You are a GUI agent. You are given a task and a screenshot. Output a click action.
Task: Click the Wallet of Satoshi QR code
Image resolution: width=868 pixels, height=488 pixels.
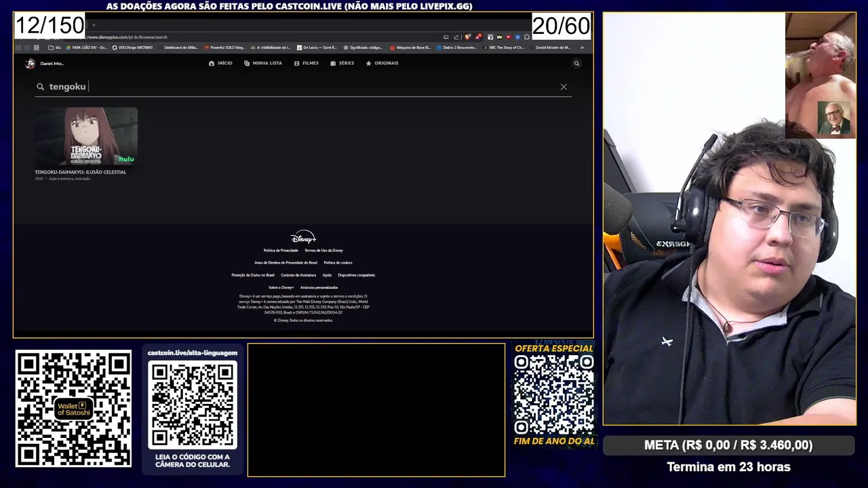73,408
